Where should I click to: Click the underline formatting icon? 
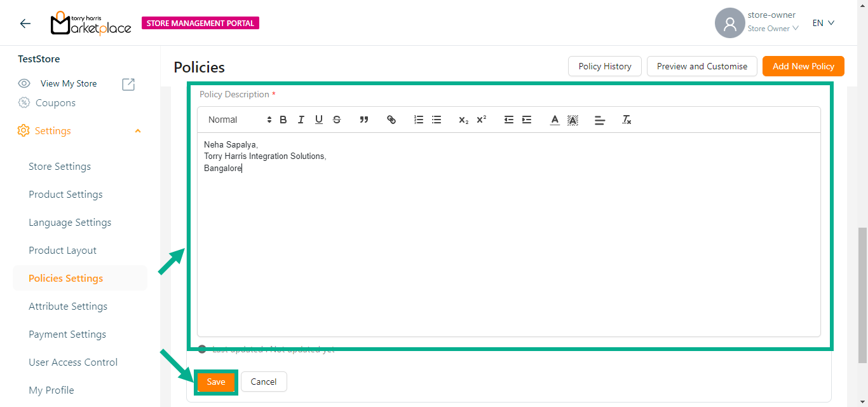pyautogui.click(x=319, y=120)
